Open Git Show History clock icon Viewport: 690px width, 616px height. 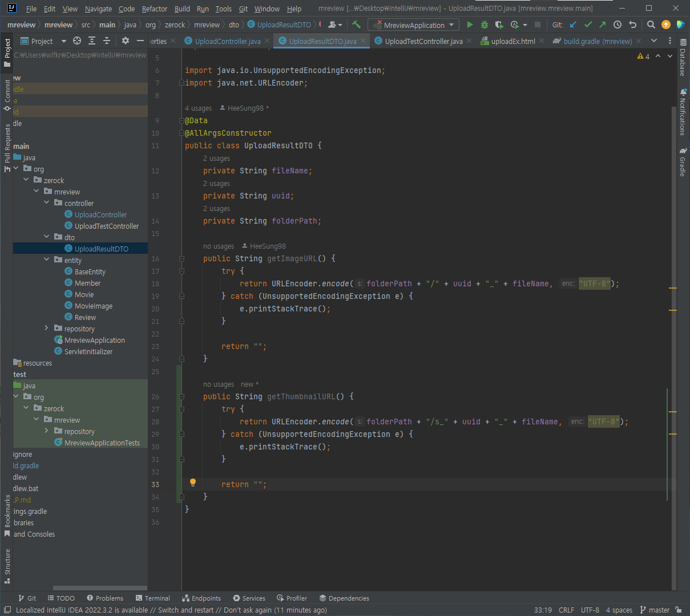pos(618,25)
